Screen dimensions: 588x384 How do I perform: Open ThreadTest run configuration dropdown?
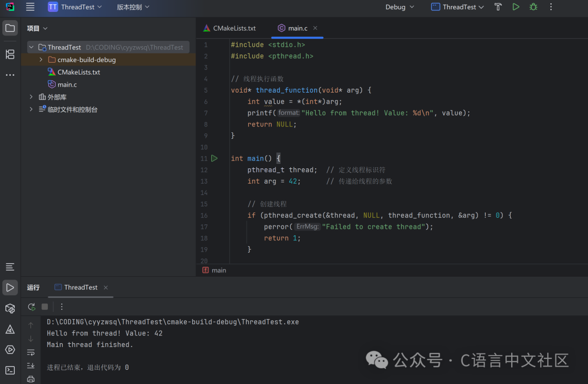coord(457,7)
